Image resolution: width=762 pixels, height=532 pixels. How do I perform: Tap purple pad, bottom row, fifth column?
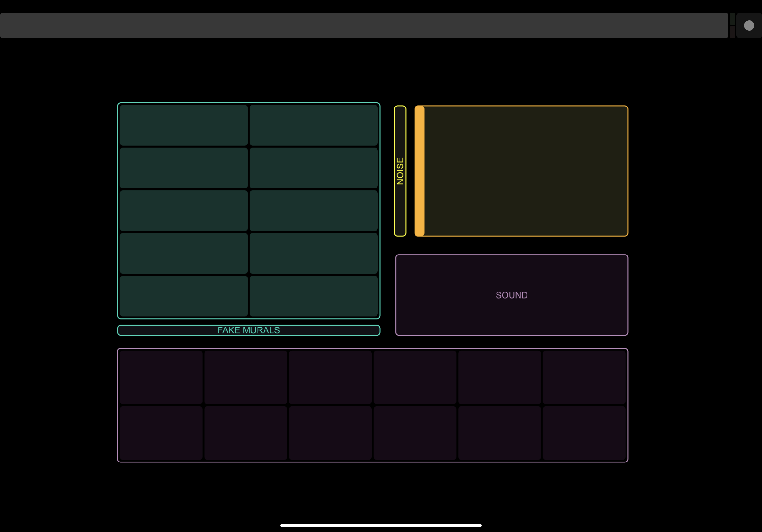499,433
